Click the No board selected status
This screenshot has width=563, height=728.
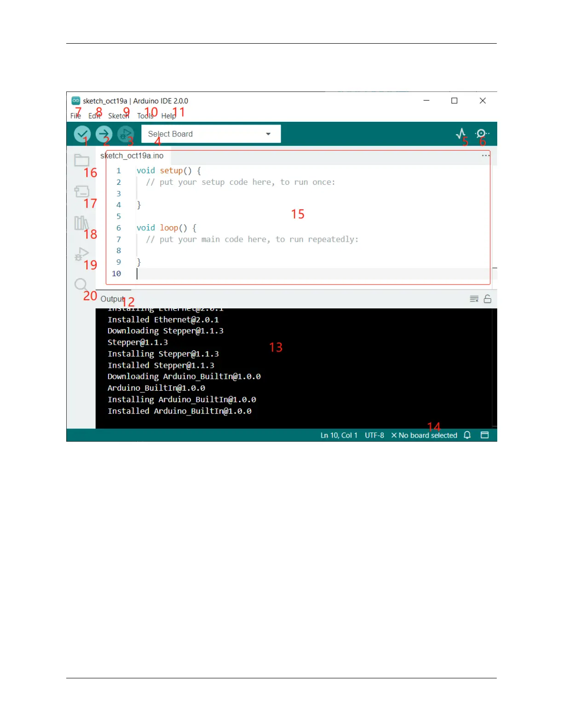[424, 435]
